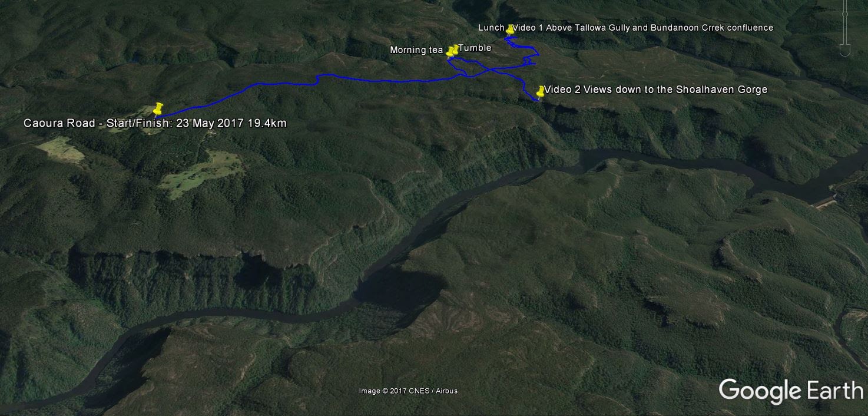Click the Tumble placemark pushpin
This screenshot has width=868, height=416.
tap(455, 49)
